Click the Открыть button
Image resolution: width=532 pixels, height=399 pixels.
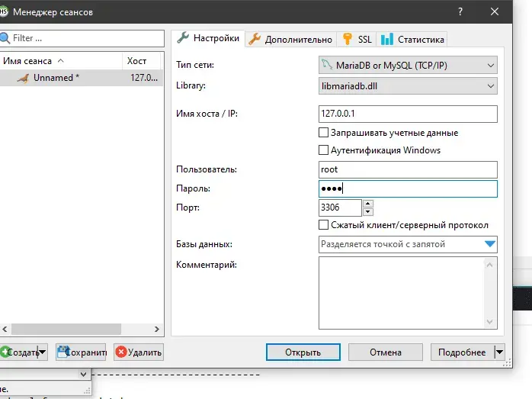tap(303, 352)
